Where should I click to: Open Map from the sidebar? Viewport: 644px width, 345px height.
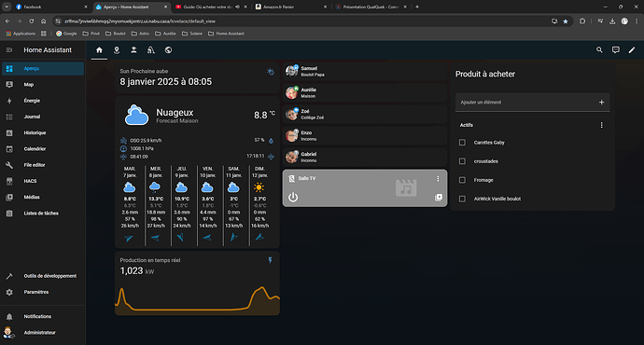click(43, 85)
